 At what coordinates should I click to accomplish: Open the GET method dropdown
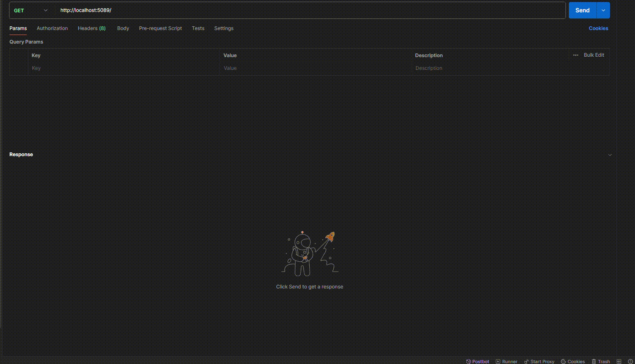(x=31, y=10)
